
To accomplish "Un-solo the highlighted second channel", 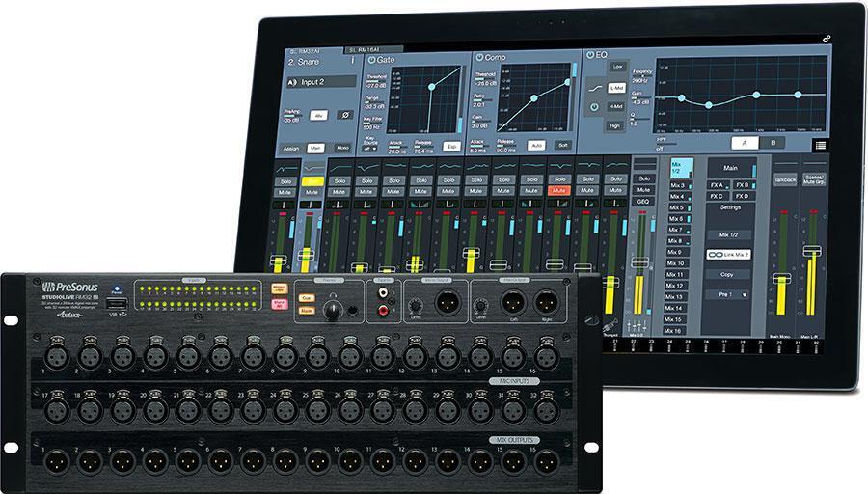I will tap(312, 181).
